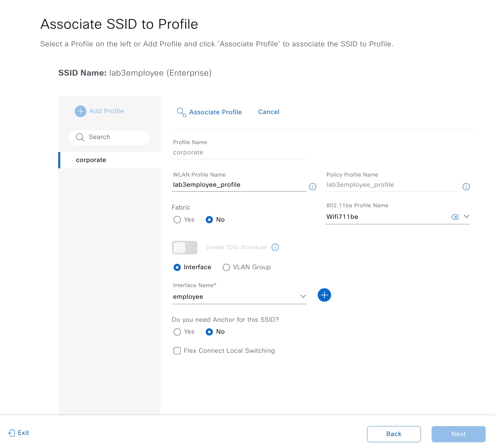Click the Back button
This screenshot has width=495, height=448.
(394, 434)
